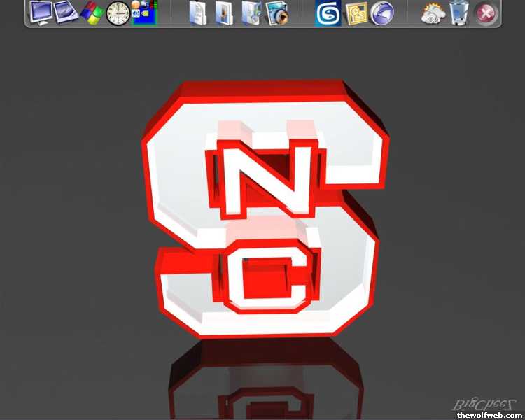525x420 pixels.
Task: Click the second display screen dock icon
Action: pyautogui.click(x=66, y=13)
